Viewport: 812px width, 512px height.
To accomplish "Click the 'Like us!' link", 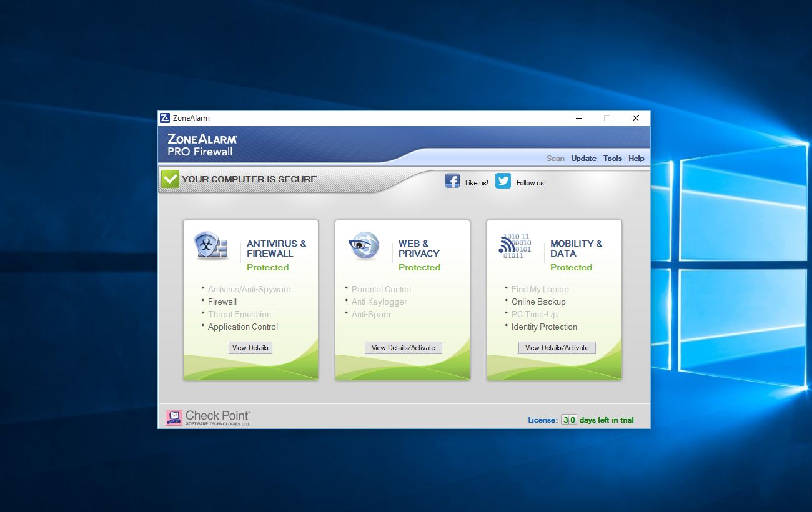I will pyautogui.click(x=477, y=183).
